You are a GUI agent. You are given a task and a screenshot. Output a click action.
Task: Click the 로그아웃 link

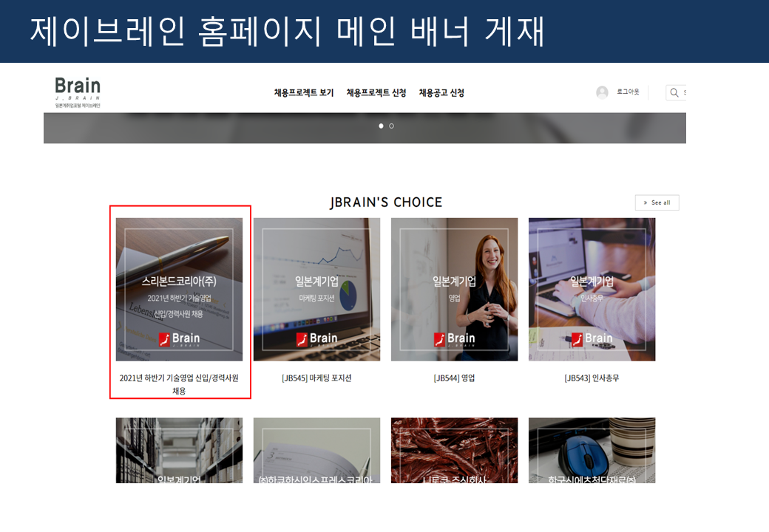(628, 92)
